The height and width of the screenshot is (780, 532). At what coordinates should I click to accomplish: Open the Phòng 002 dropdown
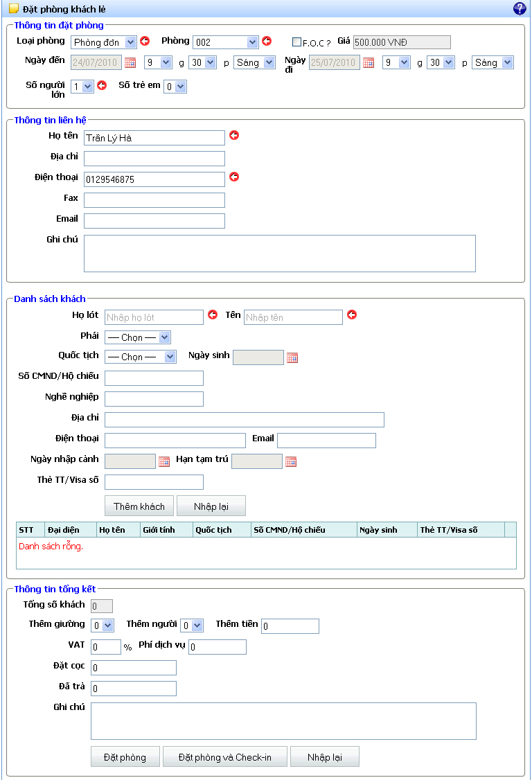click(x=225, y=42)
